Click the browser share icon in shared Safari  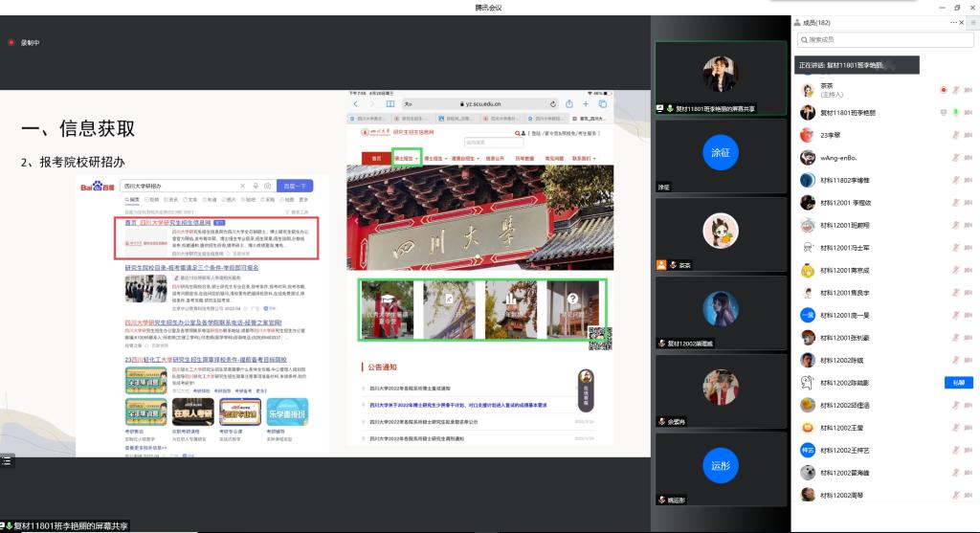click(569, 103)
